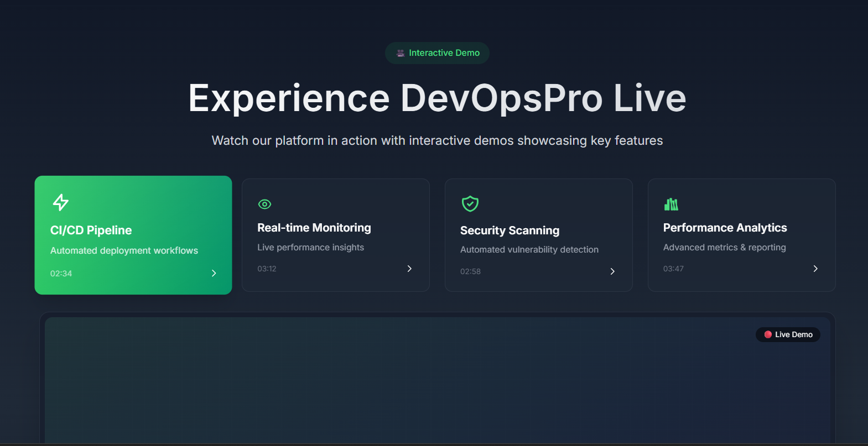Open the Performance Analytics chevron arrow
Screen dimensions: 868x446
[815, 269]
